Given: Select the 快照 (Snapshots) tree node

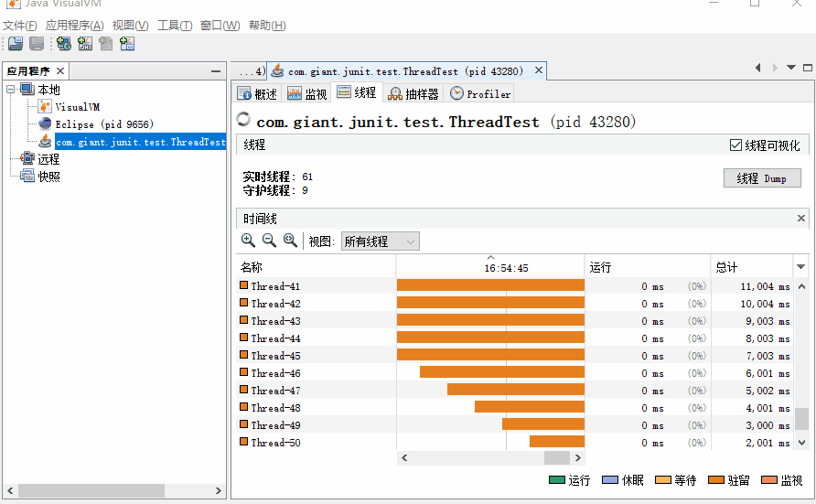Looking at the screenshot, I should 48,177.
